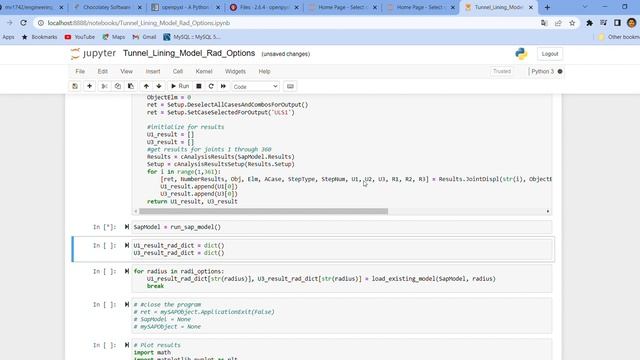Switch to the openpyxl - A Python tab
This screenshot has width=640, height=360.
(185, 7)
